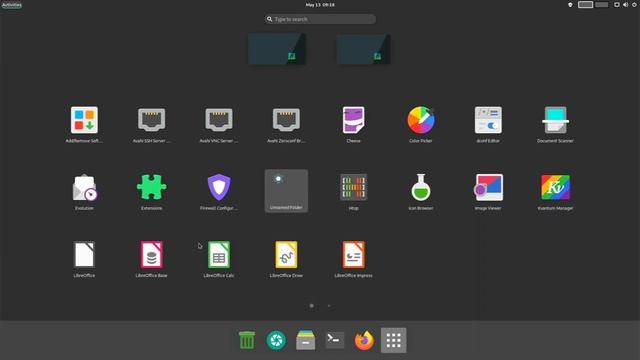Go to second app grid page dot
Viewport: 640px width, 360px height.
(x=329, y=306)
